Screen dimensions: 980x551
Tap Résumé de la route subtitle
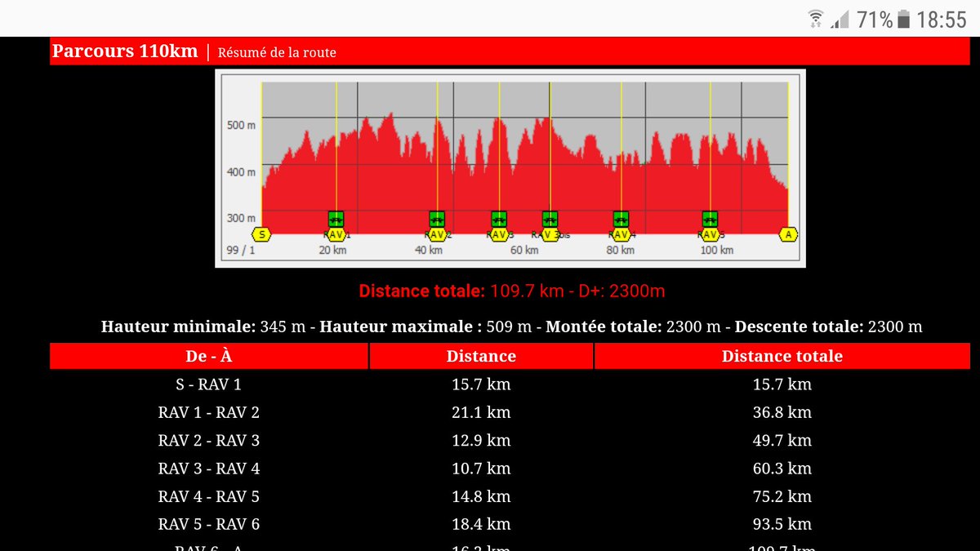pyautogui.click(x=277, y=52)
